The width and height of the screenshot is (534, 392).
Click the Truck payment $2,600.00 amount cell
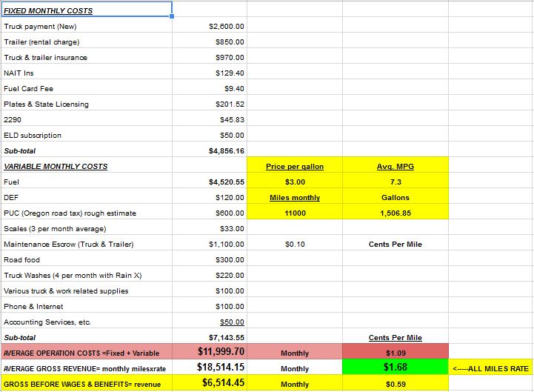(210, 27)
